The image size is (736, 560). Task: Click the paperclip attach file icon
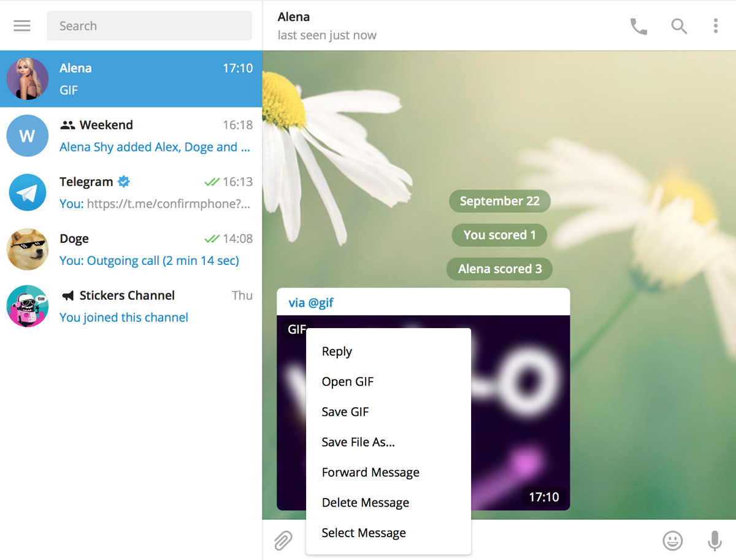[x=283, y=540]
